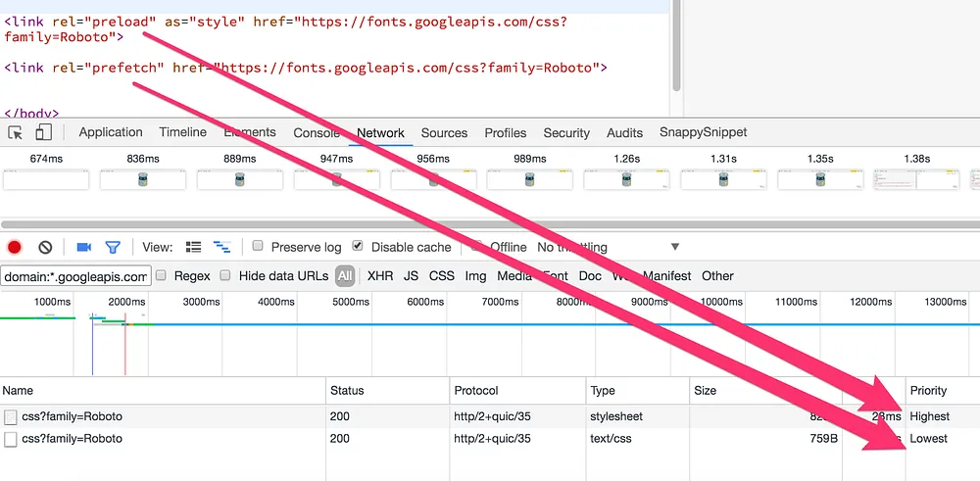Open the Application tab
The height and width of the screenshot is (481, 980).
pyautogui.click(x=111, y=132)
